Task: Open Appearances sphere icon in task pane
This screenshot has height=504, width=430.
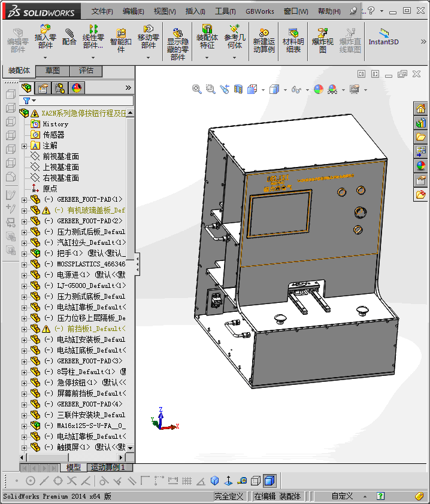Action: [420, 166]
